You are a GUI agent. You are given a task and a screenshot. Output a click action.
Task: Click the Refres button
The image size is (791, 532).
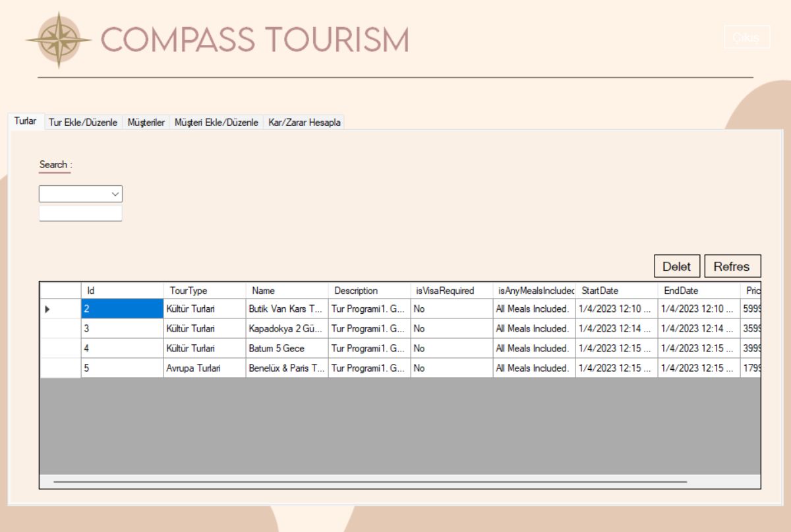[x=732, y=266]
